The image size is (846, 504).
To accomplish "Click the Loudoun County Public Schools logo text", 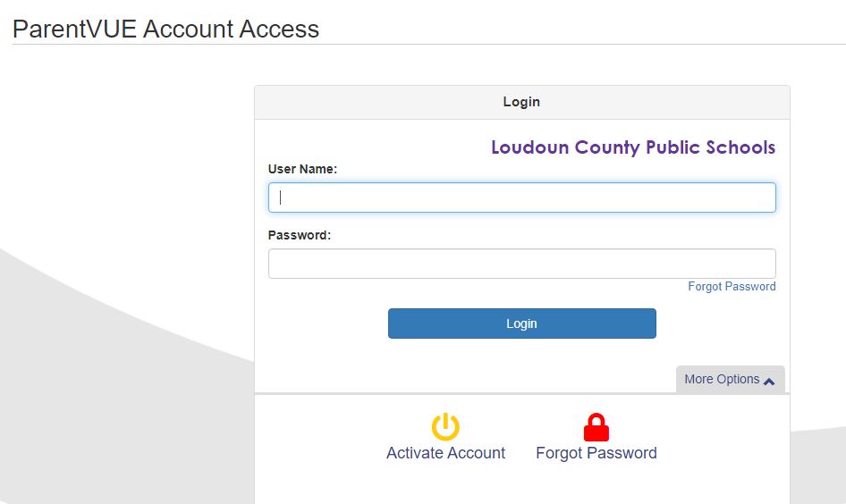I will pos(633,147).
